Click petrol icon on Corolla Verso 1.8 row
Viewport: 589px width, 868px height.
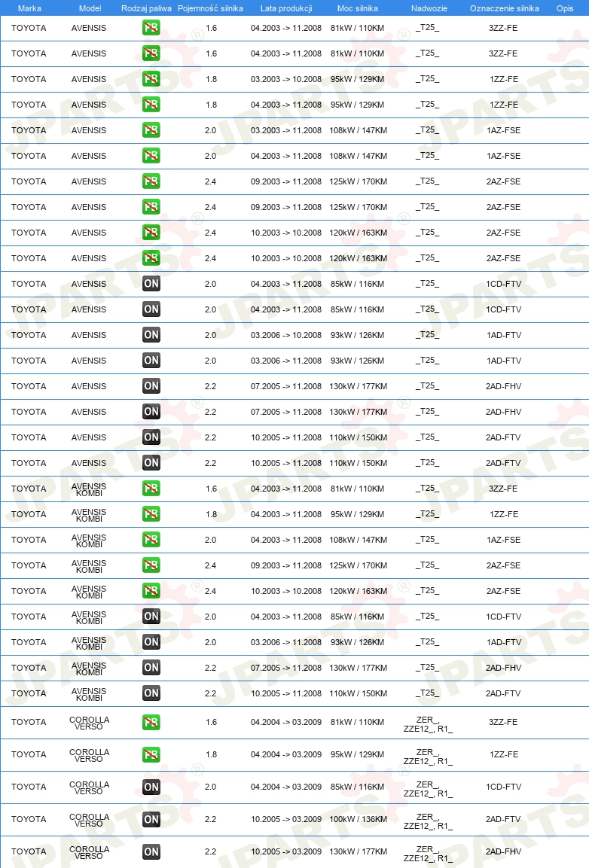coord(151,754)
